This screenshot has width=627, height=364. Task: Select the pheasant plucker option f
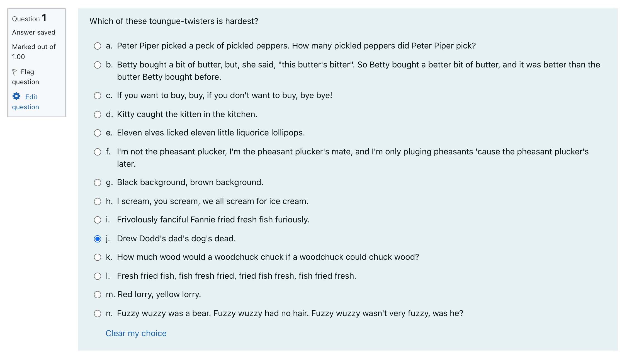[98, 152]
